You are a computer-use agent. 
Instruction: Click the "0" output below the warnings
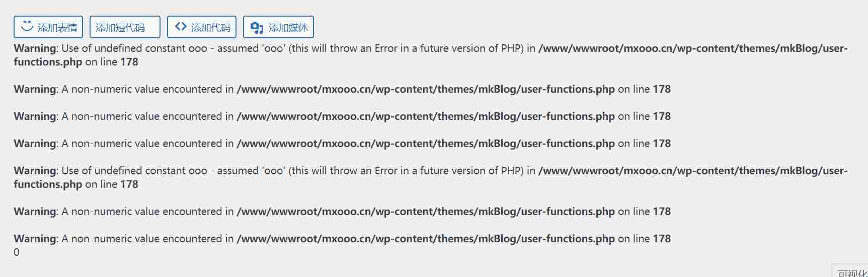[x=17, y=252]
